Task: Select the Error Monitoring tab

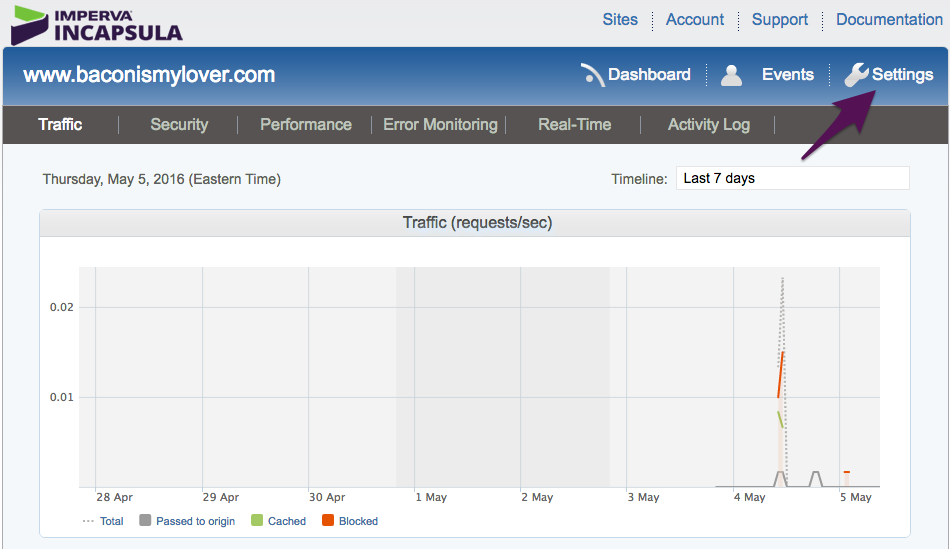Action: click(440, 125)
